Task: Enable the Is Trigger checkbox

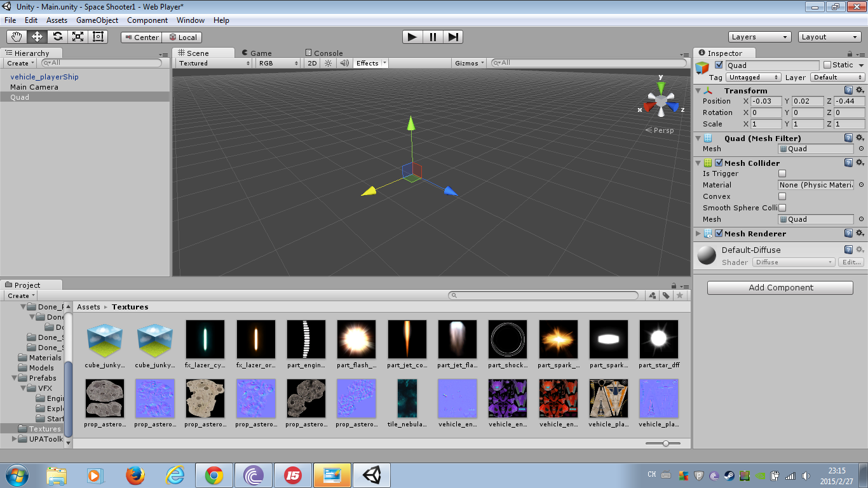Action: [782, 173]
